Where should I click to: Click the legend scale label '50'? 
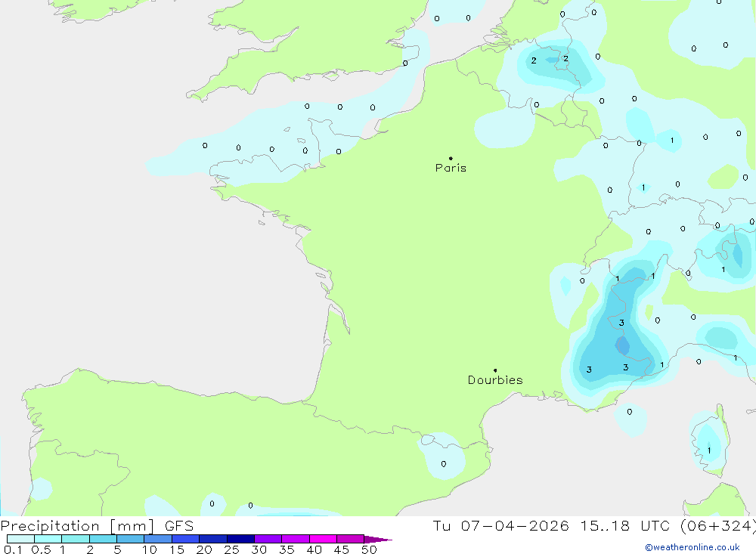pos(370,549)
